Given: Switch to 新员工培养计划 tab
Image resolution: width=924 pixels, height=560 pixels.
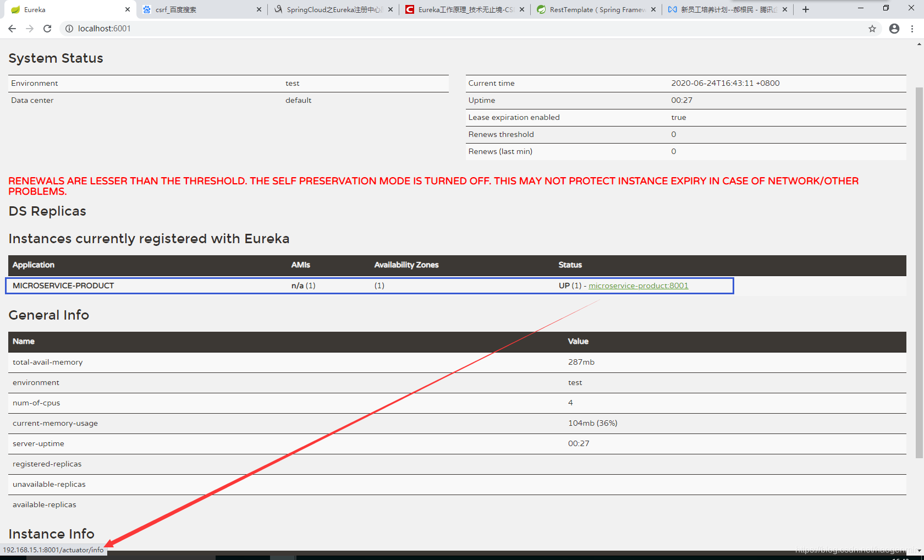Looking at the screenshot, I should click(x=728, y=9).
